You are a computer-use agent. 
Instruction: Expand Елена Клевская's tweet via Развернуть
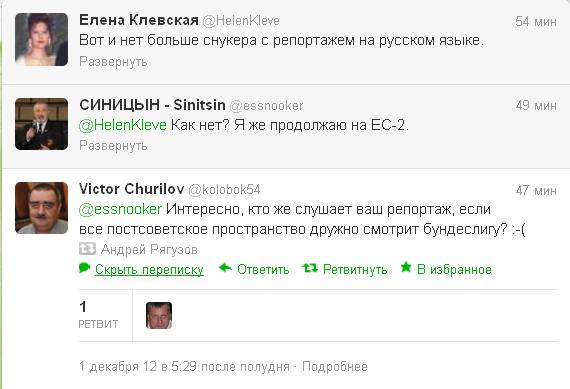pos(113,61)
